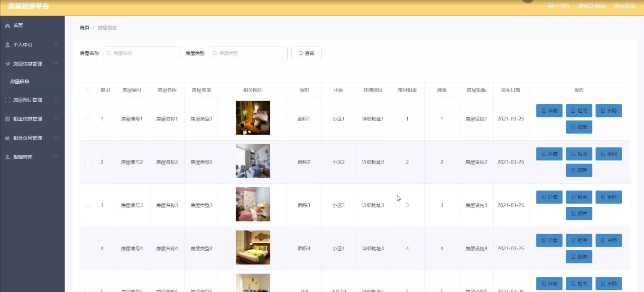The height and width of the screenshot is (292, 644).
Task: Expand the 报赔管理 menu chevron
Action: point(56,156)
